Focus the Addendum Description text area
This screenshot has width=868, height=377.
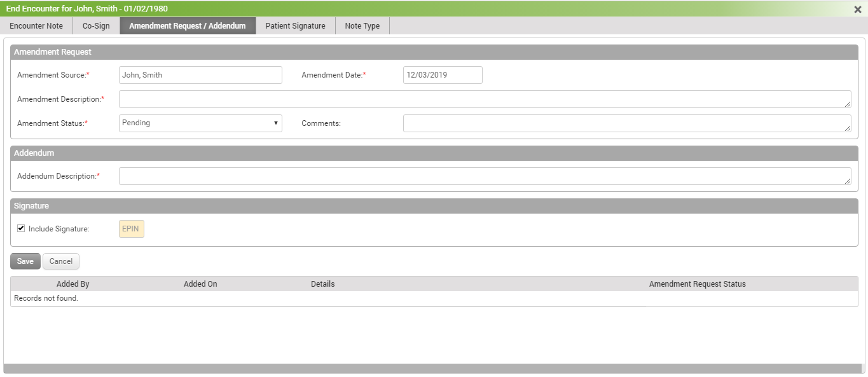pyautogui.click(x=485, y=176)
